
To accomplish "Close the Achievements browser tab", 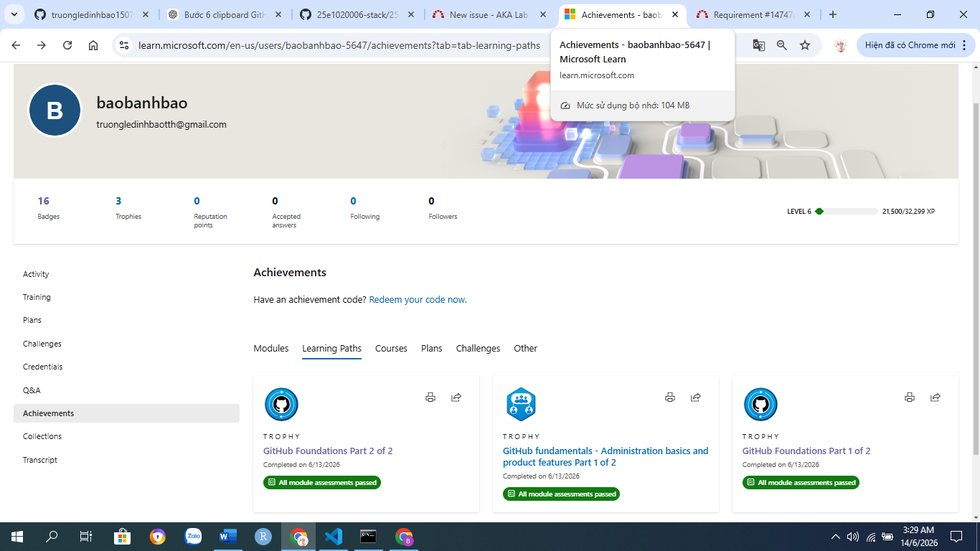I will [675, 14].
